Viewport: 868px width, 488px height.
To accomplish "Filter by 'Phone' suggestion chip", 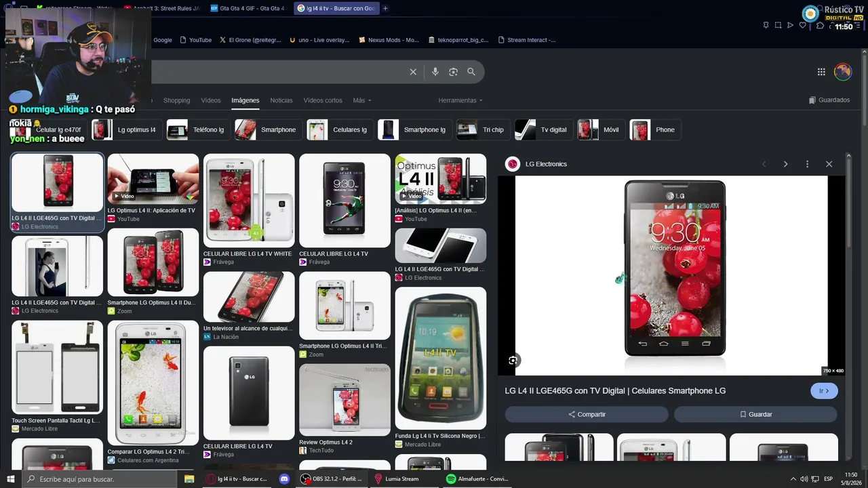I will coord(655,129).
